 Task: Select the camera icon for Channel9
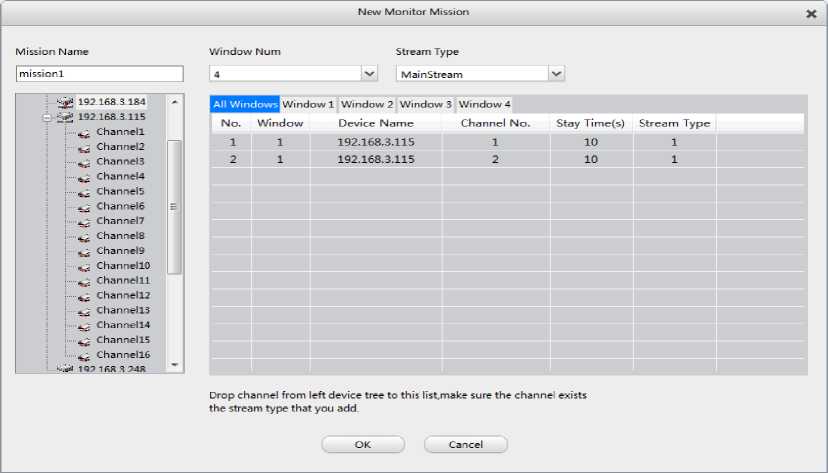(x=85, y=251)
